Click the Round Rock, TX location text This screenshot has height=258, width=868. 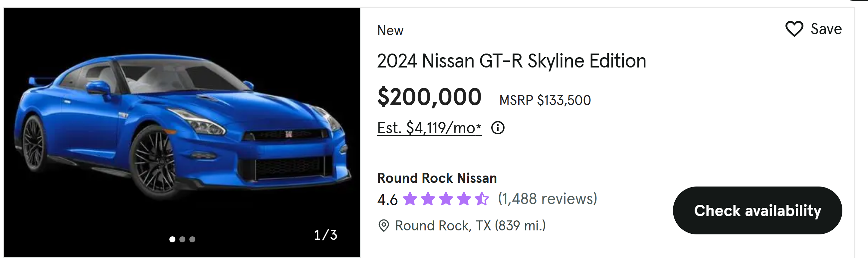point(470,226)
